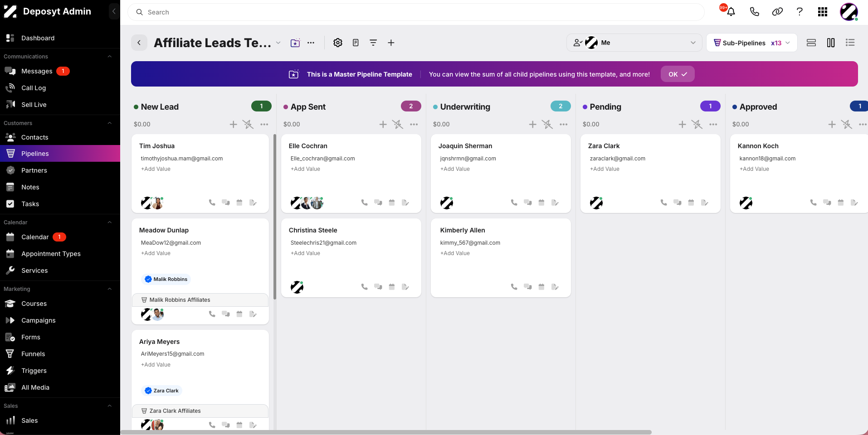Open the apps grid icon
The width and height of the screenshot is (868, 435).
pos(823,12)
